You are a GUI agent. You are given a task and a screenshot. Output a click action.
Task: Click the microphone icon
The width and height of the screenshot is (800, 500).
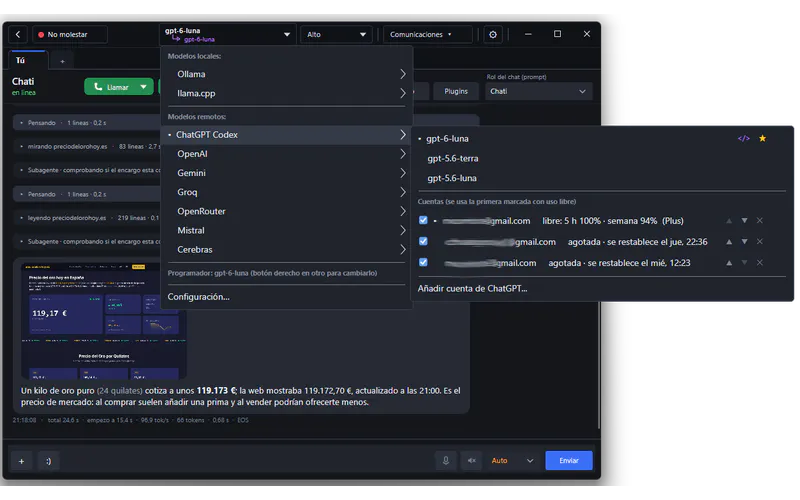445,460
